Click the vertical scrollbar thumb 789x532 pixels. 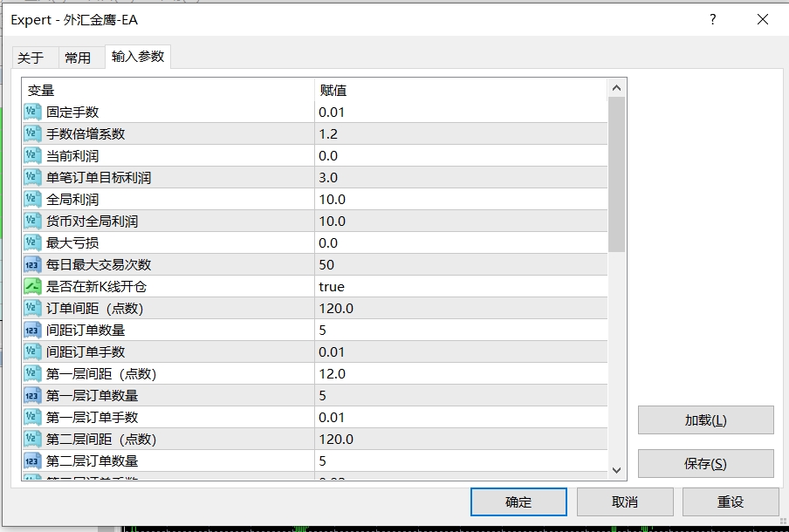(x=616, y=174)
